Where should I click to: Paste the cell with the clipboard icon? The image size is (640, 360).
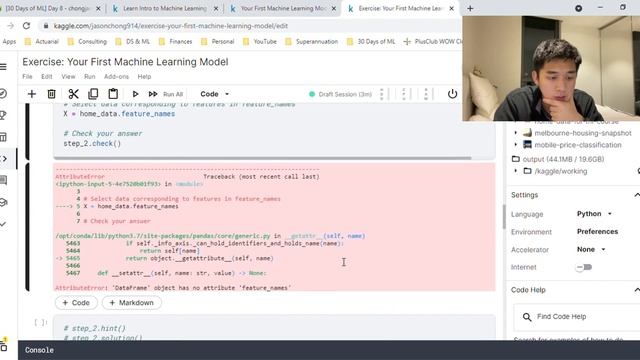click(113, 94)
